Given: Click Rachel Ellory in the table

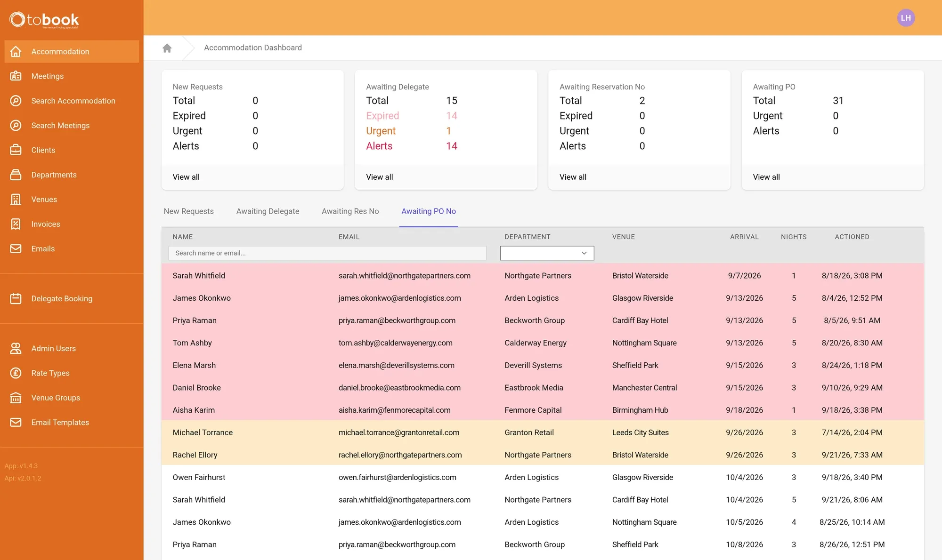Looking at the screenshot, I should tap(195, 455).
